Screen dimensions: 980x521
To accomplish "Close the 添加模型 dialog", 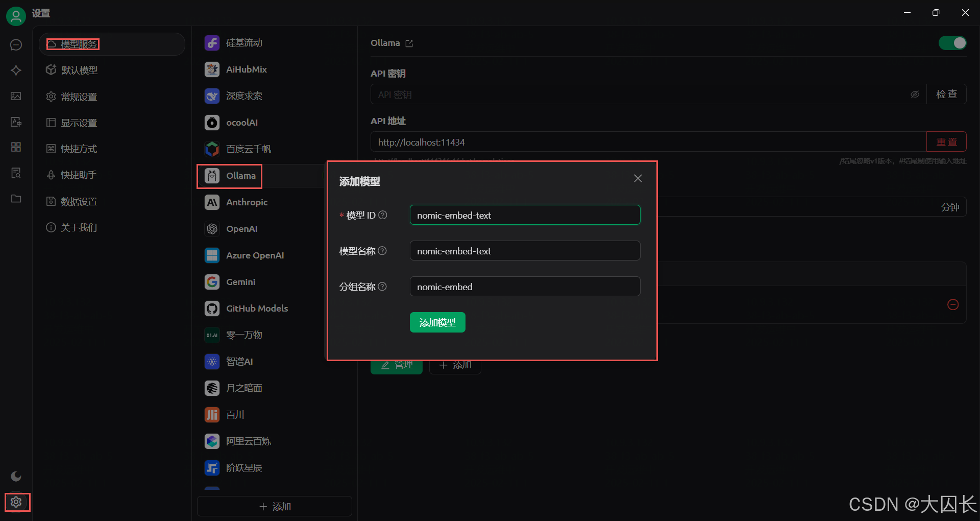I will 638,178.
